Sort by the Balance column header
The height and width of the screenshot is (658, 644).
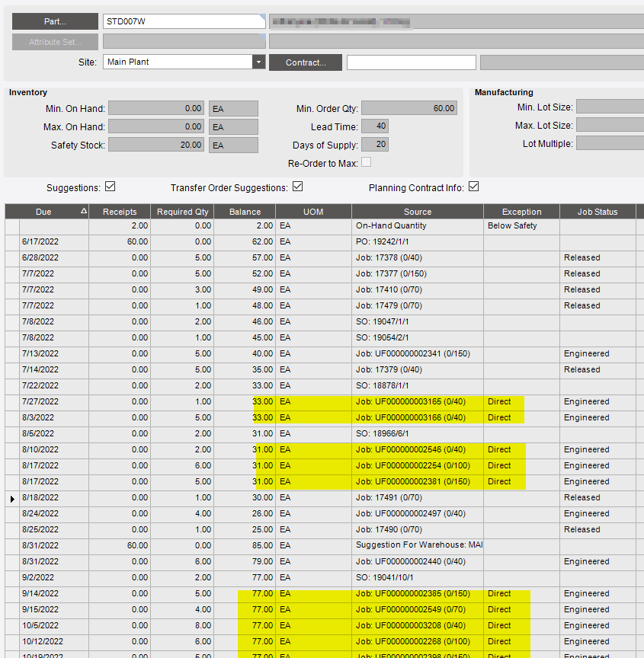[x=245, y=212]
